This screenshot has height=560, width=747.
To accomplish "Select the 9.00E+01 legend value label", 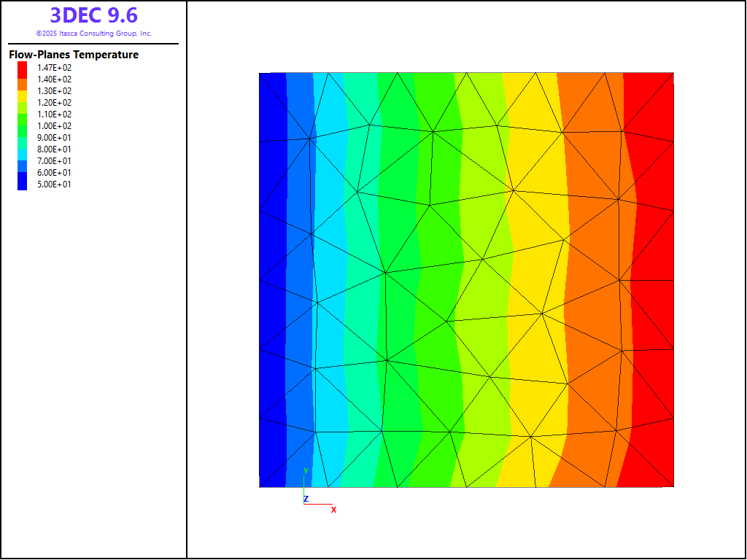I will 55,138.
